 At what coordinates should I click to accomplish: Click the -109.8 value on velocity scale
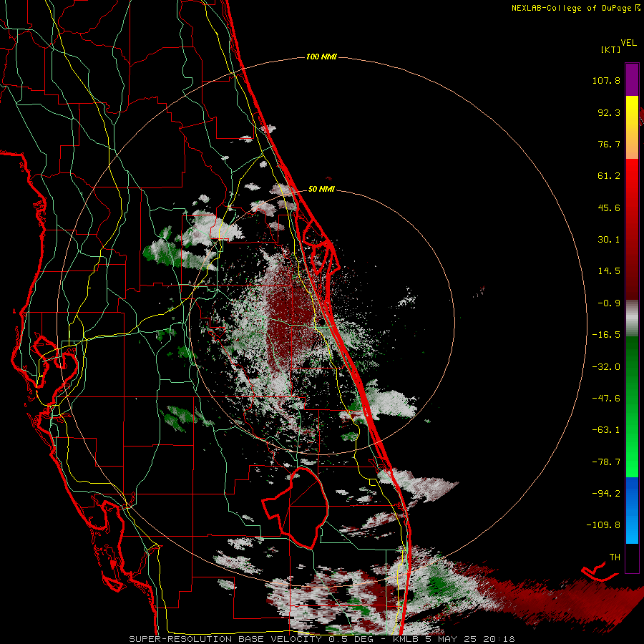(603, 525)
